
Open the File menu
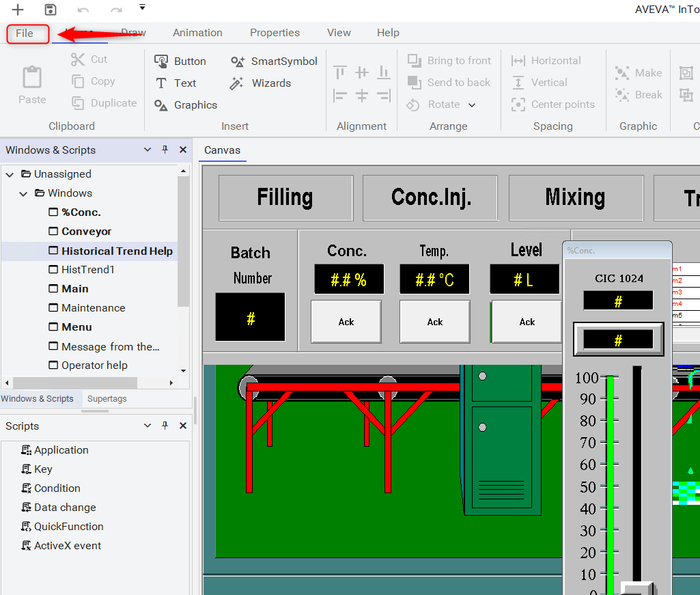click(x=25, y=33)
